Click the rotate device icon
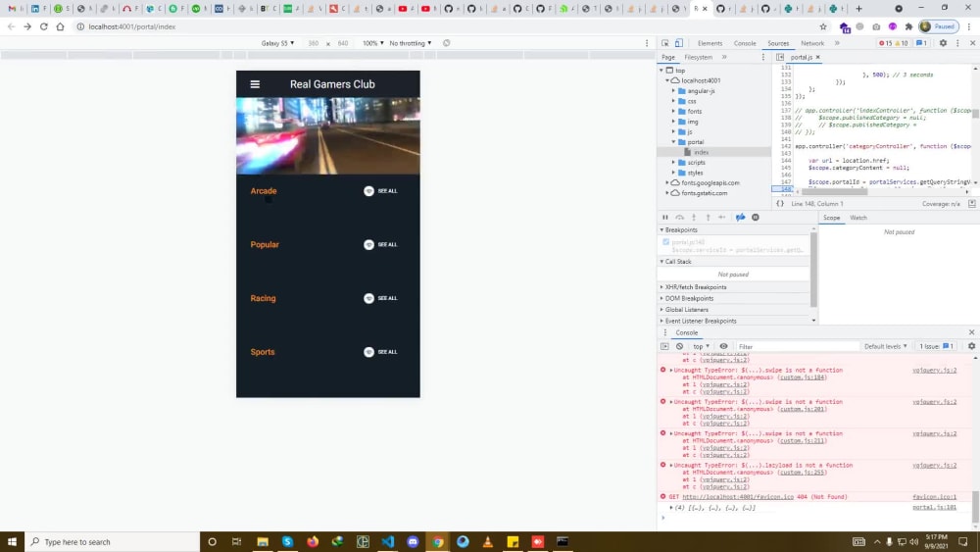The height and width of the screenshot is (552, 980). [x=446, y=43]
